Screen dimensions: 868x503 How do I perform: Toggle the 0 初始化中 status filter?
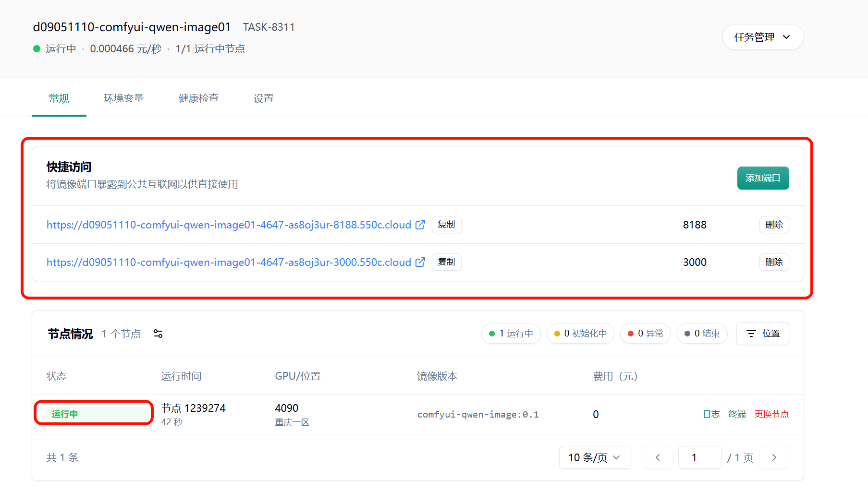pos(580,334)
